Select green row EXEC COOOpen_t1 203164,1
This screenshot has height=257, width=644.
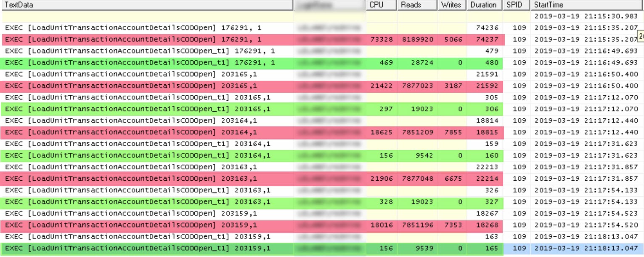252,155
